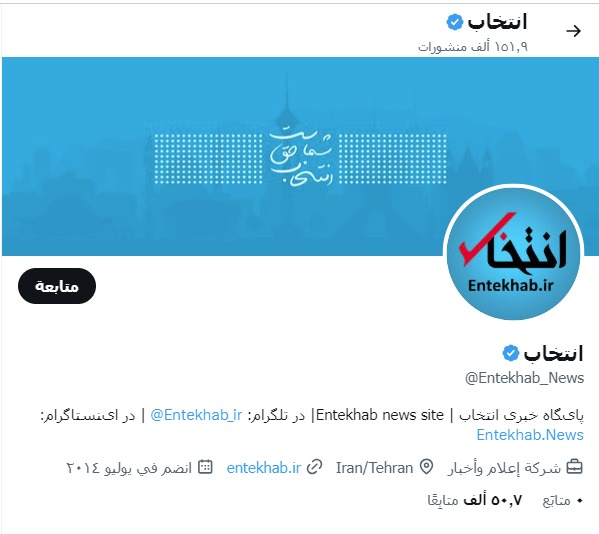This screenshot has height=534, width=599.
Task: Click the @Entekhab_News handle text
Action: click(x=525, y=378)
